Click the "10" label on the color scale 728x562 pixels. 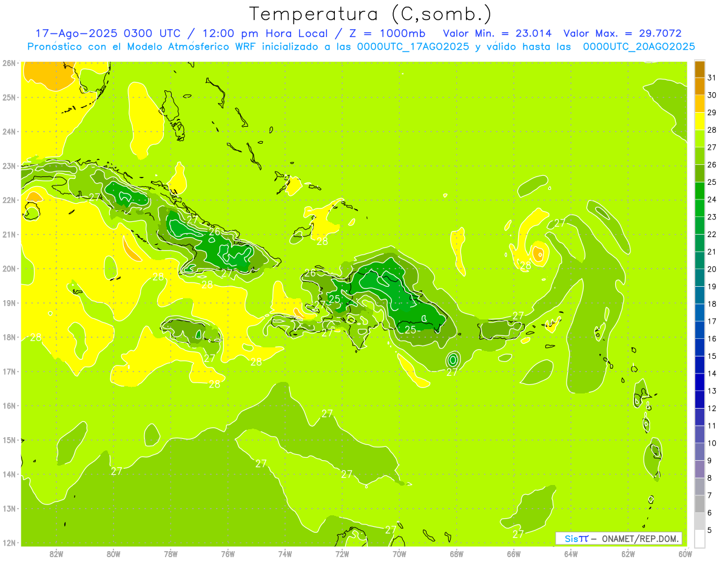tap(712, 443)
